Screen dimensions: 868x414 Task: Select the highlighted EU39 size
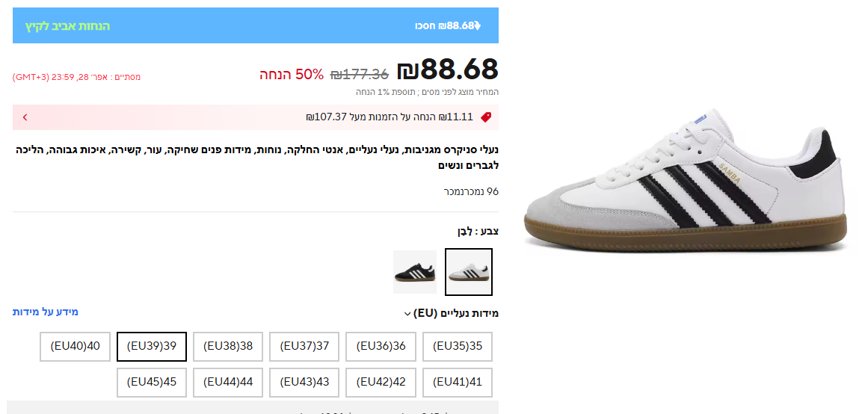pos(152,347)
